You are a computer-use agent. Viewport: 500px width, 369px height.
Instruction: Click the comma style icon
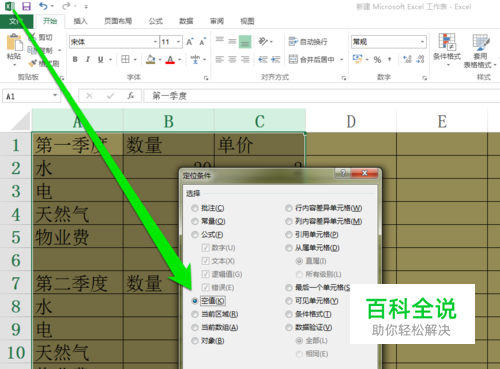coord(389,59)
